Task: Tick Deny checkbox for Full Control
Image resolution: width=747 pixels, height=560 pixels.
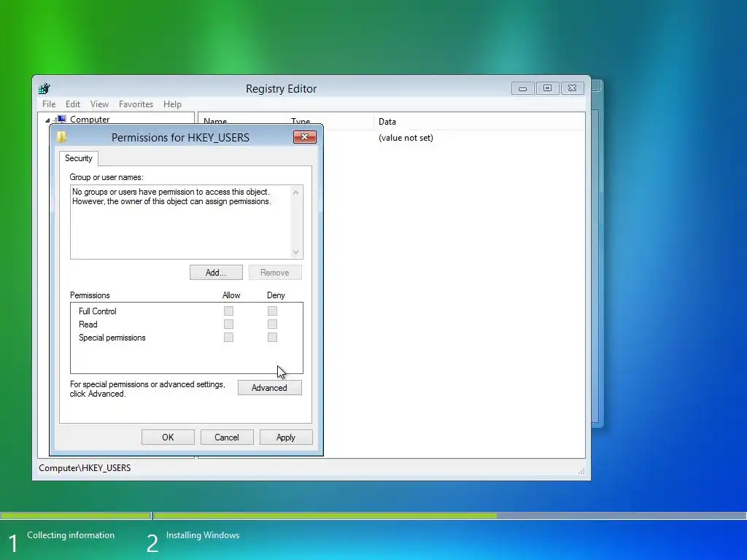Action: coord(272,311)
